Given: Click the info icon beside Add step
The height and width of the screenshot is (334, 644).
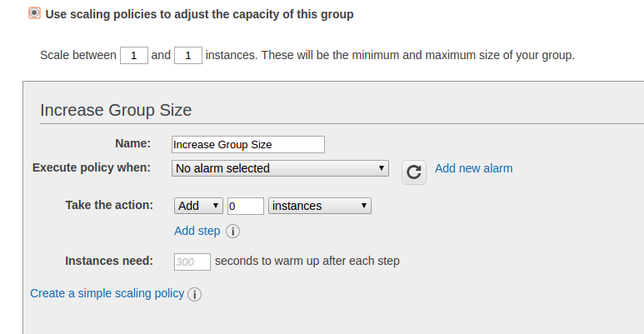Looking at the screenshot, I should click(x=233, y=232).
